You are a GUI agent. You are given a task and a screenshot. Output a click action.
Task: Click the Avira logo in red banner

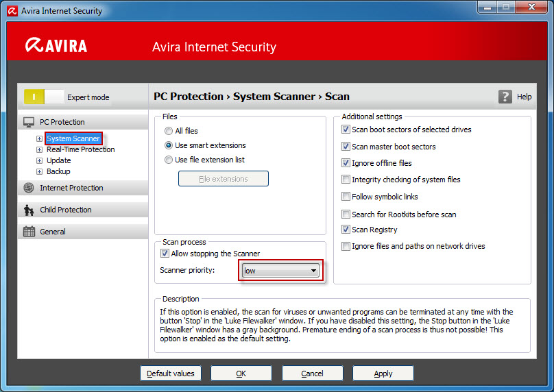point(56,45)
